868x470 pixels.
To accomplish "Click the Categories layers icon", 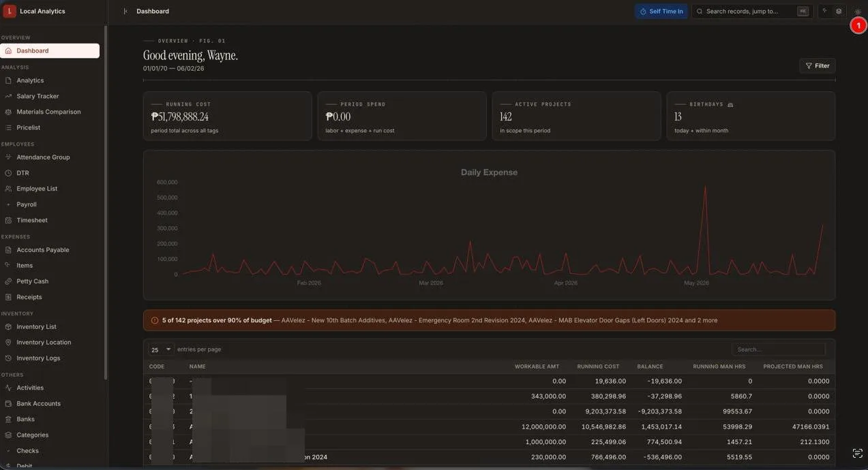I will 8,435.
